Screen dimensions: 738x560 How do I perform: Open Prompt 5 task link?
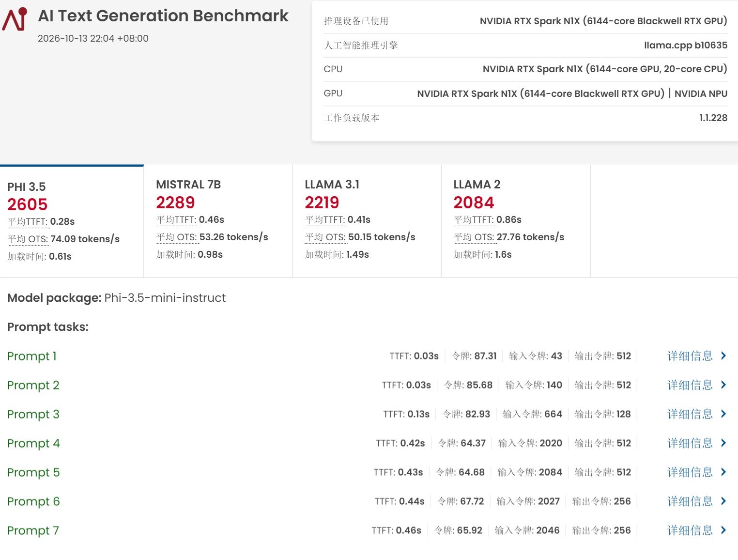[33, 472]
